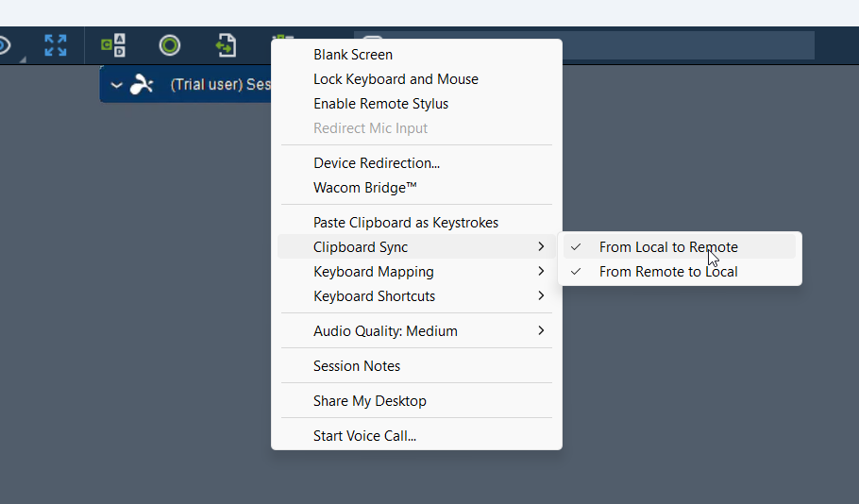Start session recording with the circle icon
The height and width of the screenshot is (504, 859).
tap(170, 45)
